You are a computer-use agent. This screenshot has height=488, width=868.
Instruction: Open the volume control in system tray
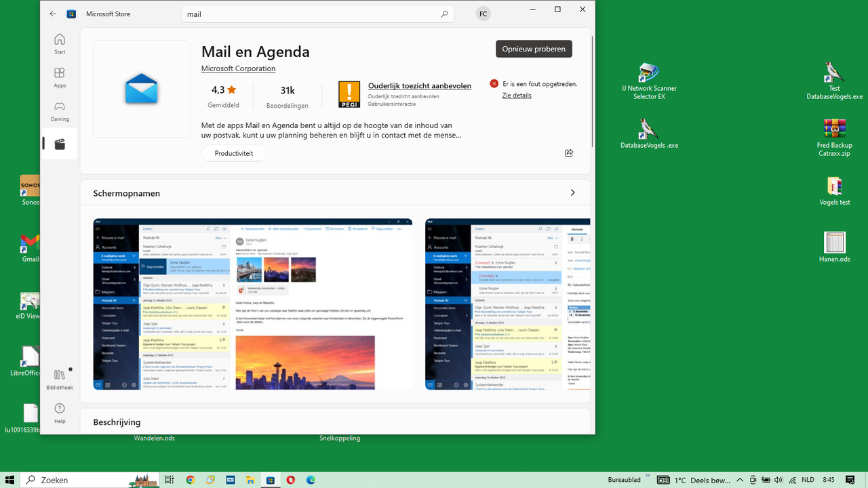(778, 480)
